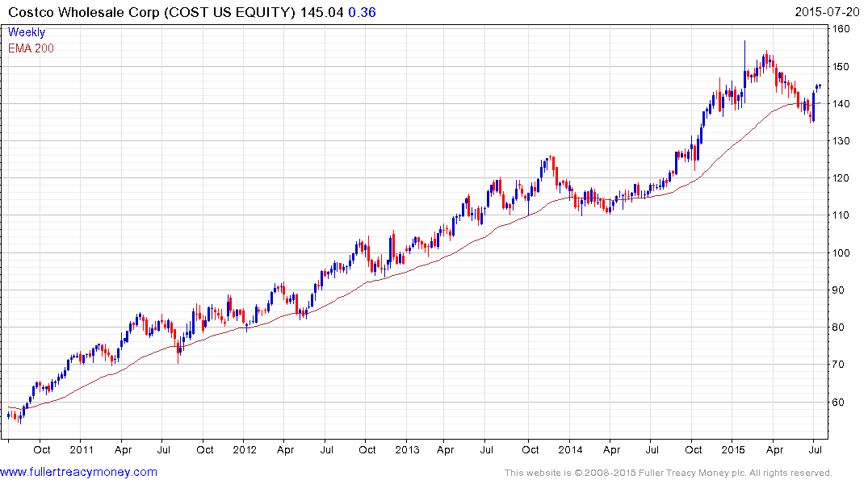
Task: Click the 2012 year label on time axis
Action: tap(245, 449)
